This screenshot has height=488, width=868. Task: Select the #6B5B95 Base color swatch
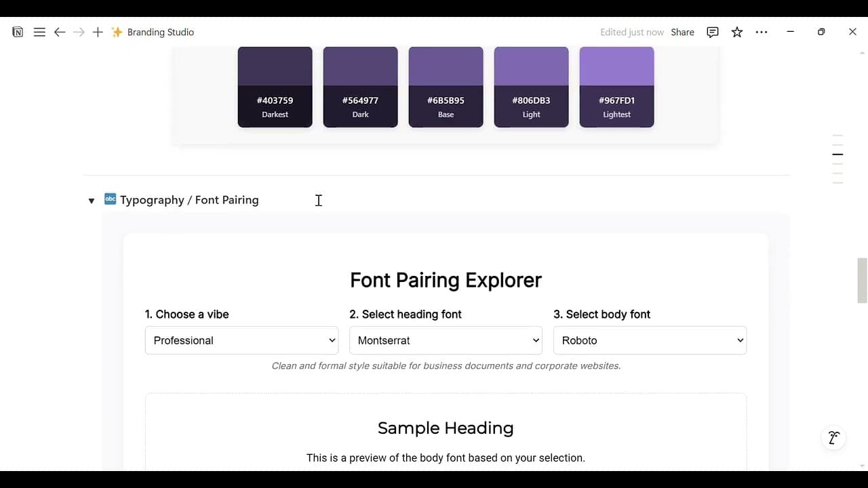[x=446, y=87]
